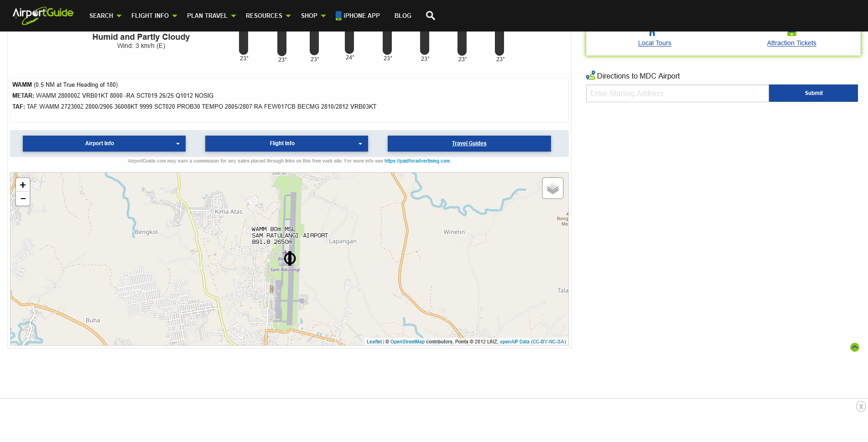Zoom out on the map
Viewport: 868px width, 442px height.
(23, 199)
